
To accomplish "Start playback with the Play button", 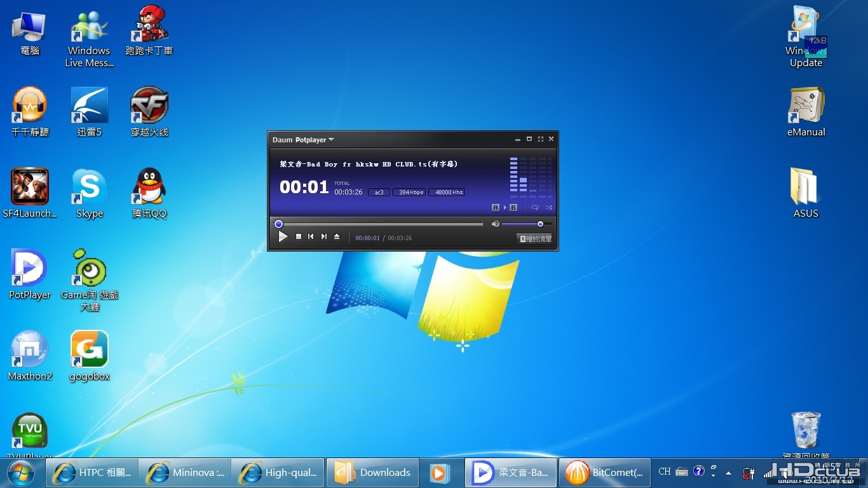I will [x=283, y=236].
